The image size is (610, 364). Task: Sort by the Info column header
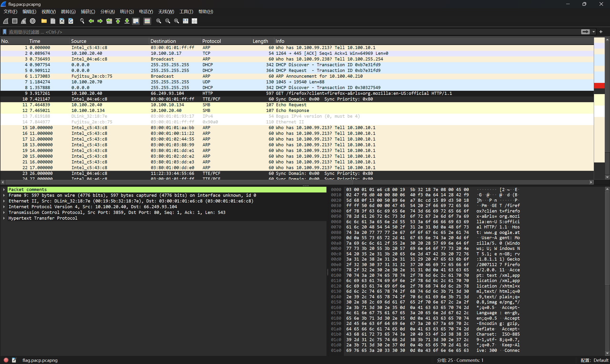click(x=434, y=41)
